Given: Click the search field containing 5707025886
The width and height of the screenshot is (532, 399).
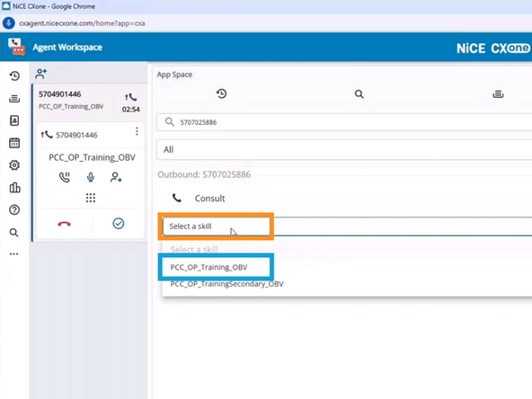Looking at the screenshot, I should [x=344, y=122].
